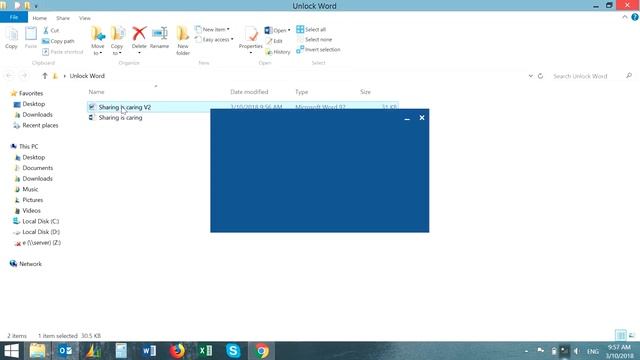The width and height of the screenshot is (640, 360).
Task: Open Windows Start button
Action: [11, 351]
